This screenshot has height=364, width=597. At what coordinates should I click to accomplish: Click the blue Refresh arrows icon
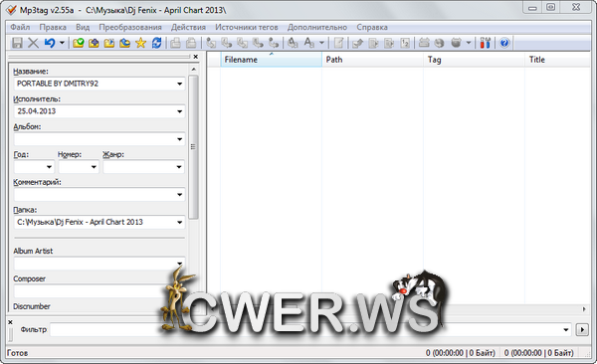coord(156,43)
